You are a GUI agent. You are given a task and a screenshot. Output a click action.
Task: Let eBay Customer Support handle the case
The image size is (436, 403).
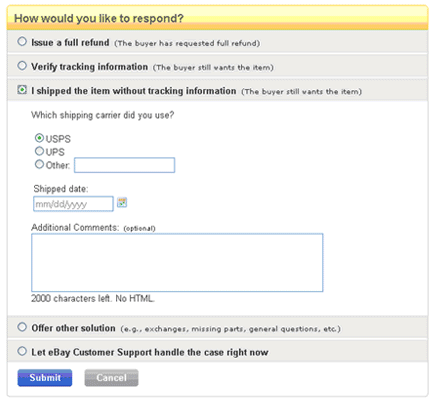[x=22, y=351]
